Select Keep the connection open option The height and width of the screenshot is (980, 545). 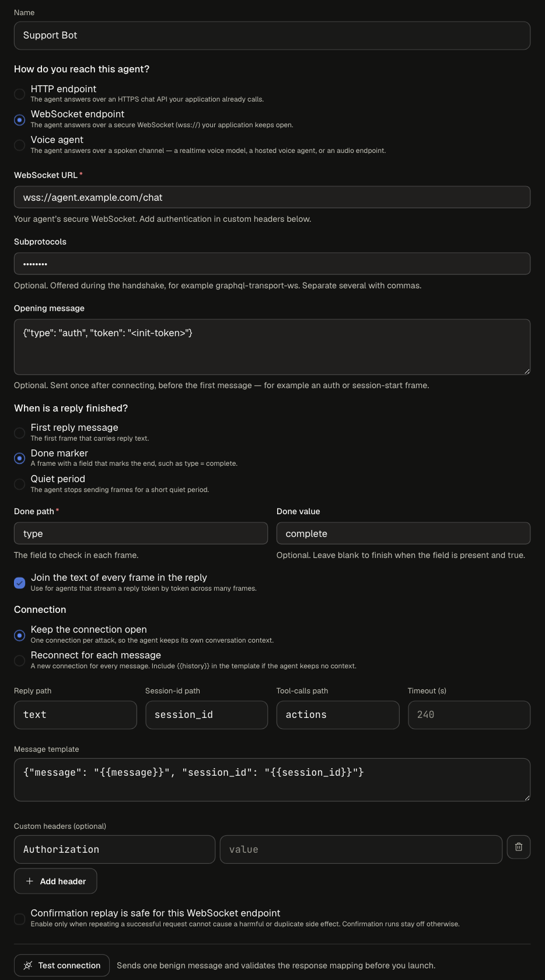click(19, 635)
